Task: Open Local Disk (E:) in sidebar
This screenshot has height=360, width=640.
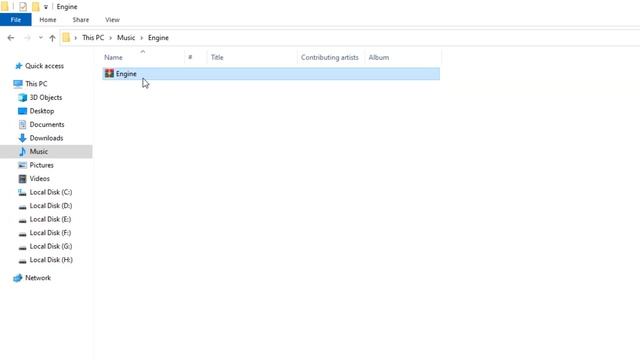Action: coord(50,219)
